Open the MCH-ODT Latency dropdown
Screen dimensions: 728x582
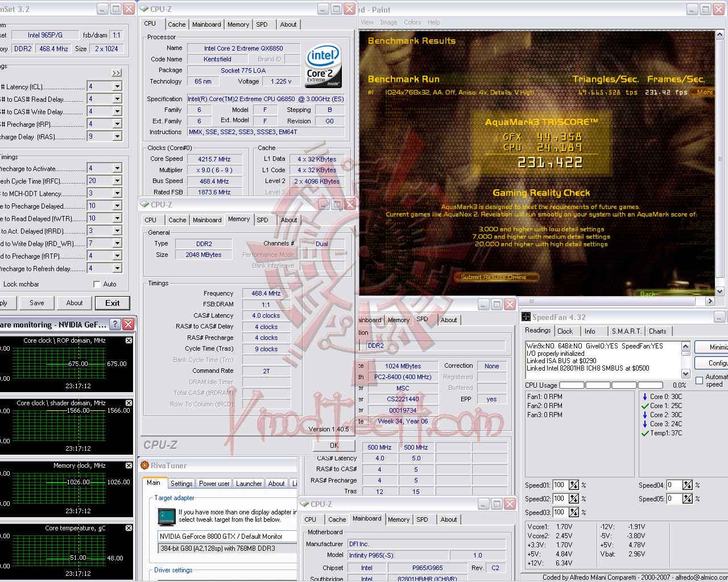click(x=117, y=193)
